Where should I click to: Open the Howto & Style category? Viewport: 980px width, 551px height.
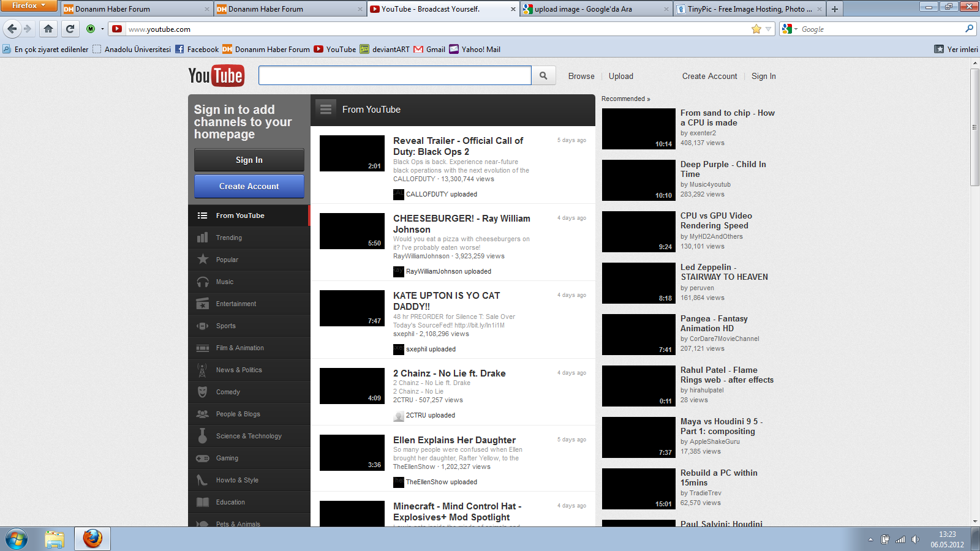coord(249,480)
